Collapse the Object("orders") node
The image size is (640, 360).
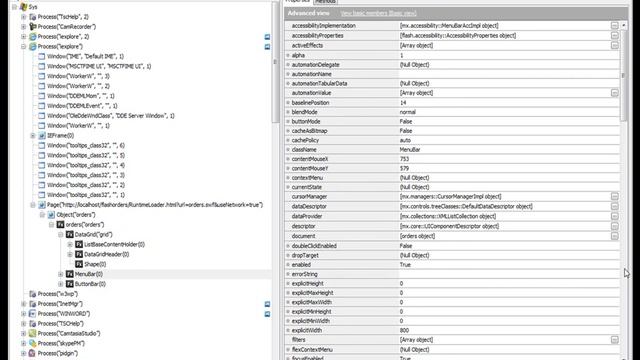[x=42, y=215]
